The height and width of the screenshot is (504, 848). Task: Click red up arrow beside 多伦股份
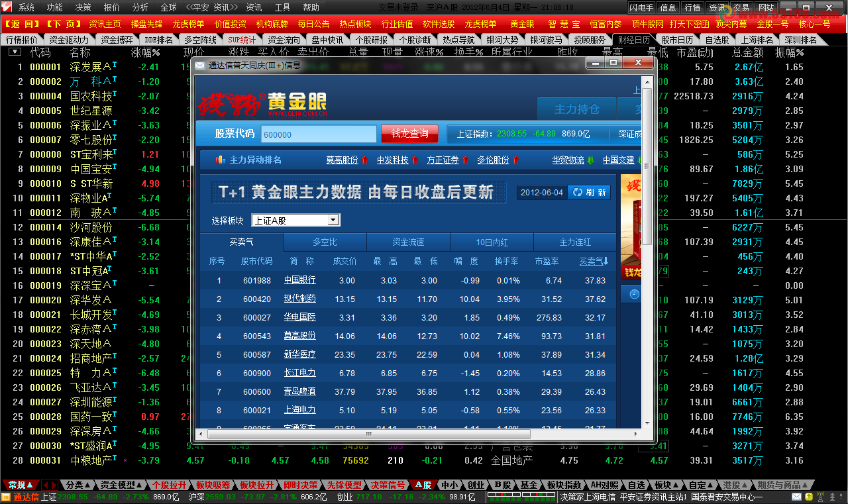tap(515, 160)
